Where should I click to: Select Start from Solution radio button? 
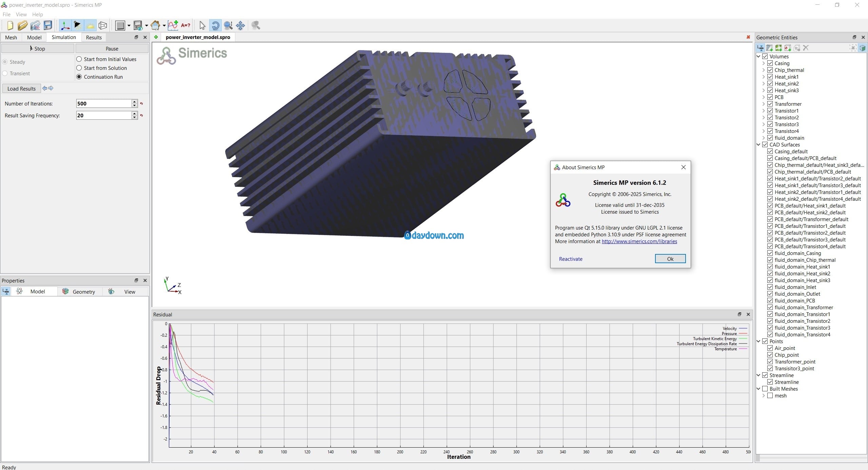pyautogui.click(x=79, y=68)
